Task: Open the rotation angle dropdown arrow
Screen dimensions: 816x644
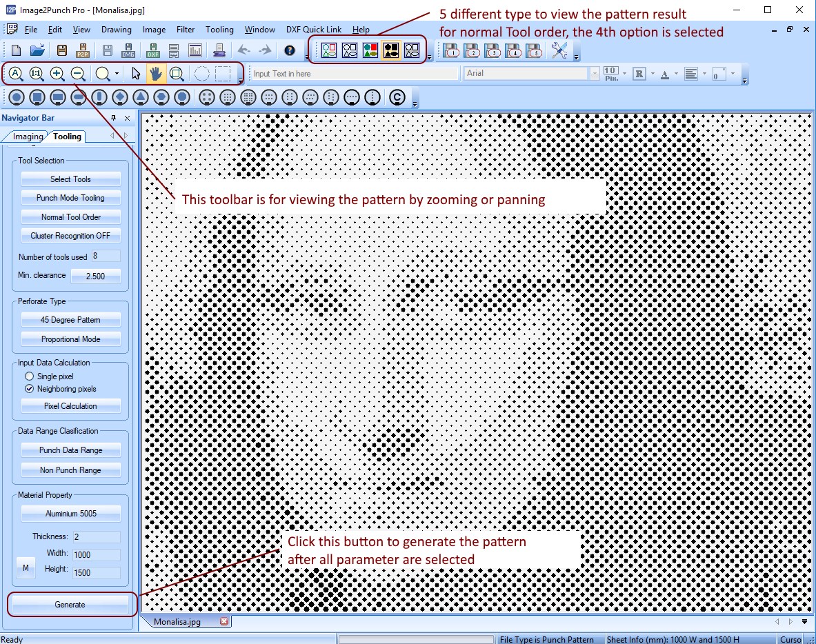Action: click(733, 74)
